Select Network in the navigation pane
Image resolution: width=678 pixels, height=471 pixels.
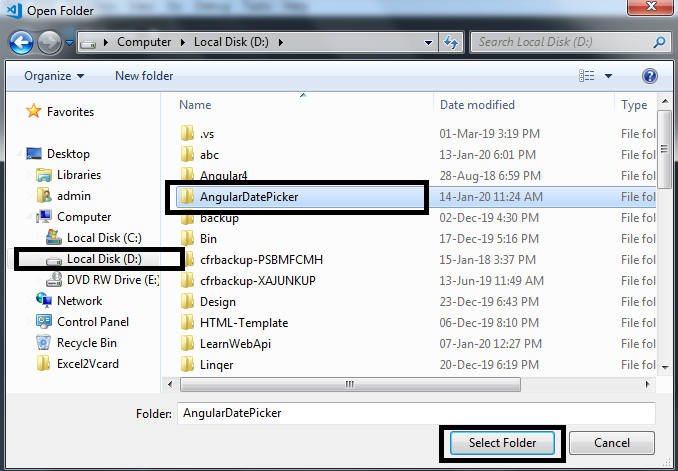click(x=80, y=301)
